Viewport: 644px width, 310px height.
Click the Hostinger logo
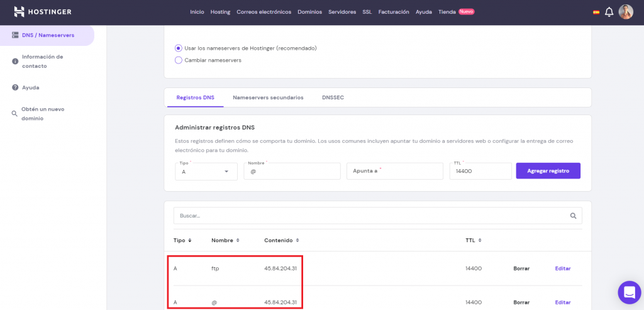[x=42, y=12]
